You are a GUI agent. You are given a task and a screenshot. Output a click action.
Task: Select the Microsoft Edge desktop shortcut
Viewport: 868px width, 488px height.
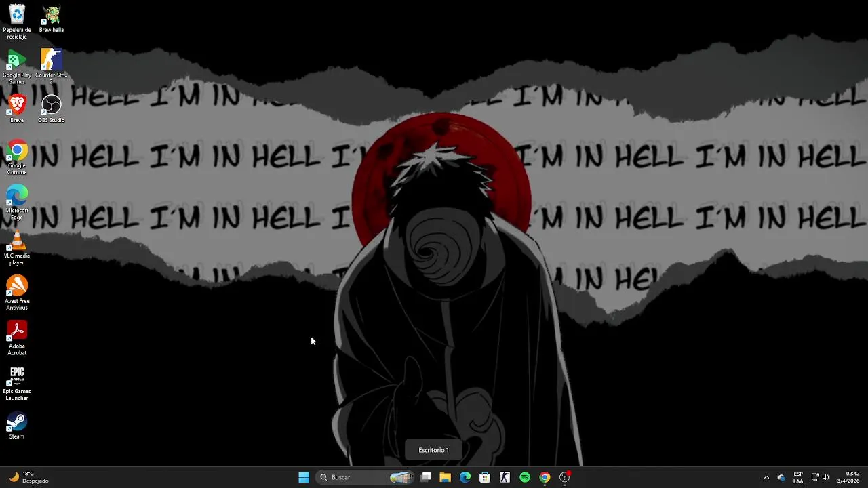pos(17,203)
